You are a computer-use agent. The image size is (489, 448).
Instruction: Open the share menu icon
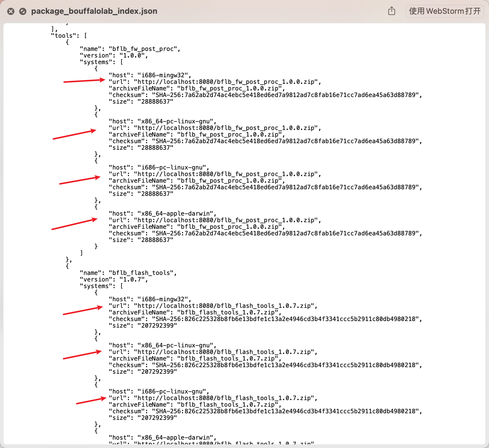pyautogui.click(x=392, y=11)
